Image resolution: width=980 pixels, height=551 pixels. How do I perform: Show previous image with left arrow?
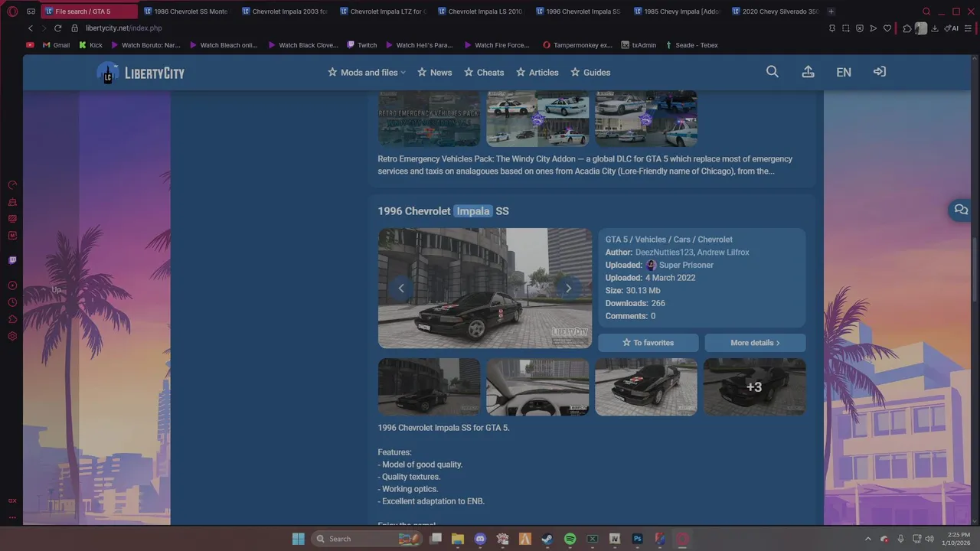[401, 289]
